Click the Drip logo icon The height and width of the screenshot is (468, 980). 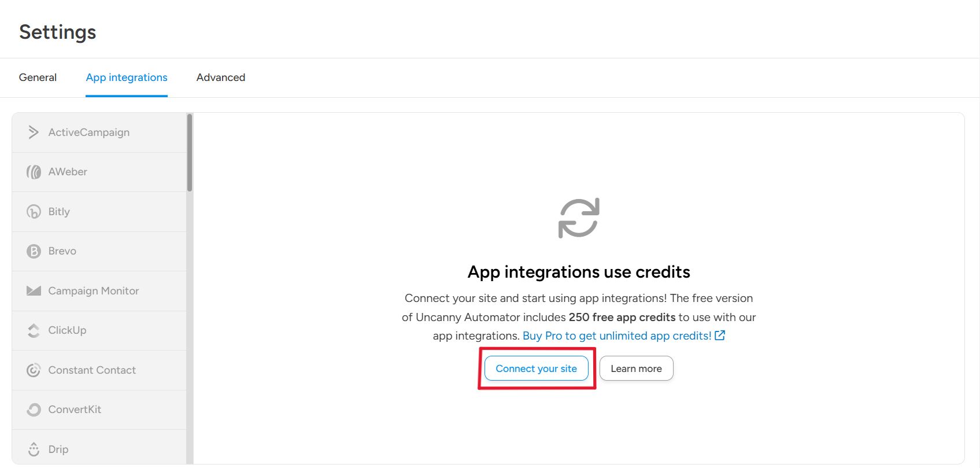[34, 449]
